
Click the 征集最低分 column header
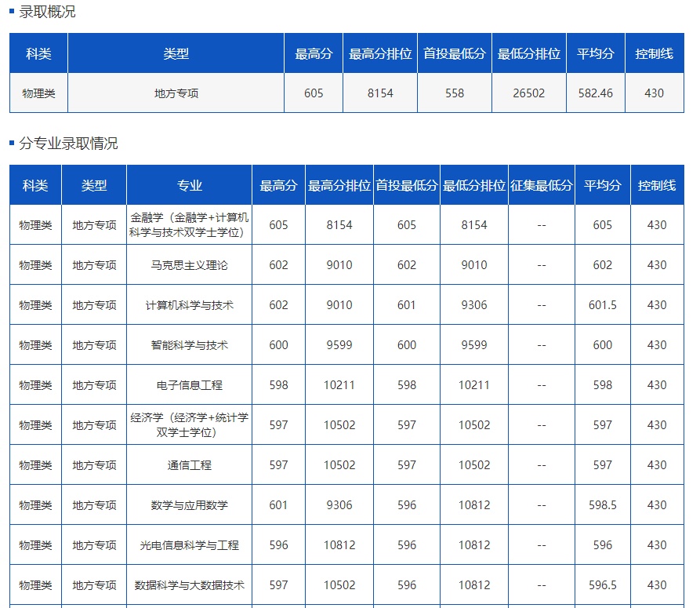[x=542, y=185]
